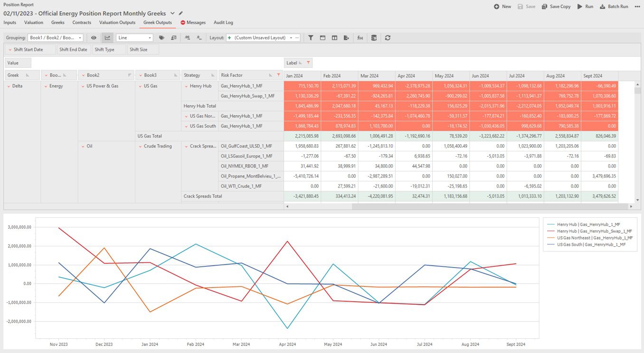Open the f(x) formula editor icon
The image size is (644, 353).
point(360,37)
